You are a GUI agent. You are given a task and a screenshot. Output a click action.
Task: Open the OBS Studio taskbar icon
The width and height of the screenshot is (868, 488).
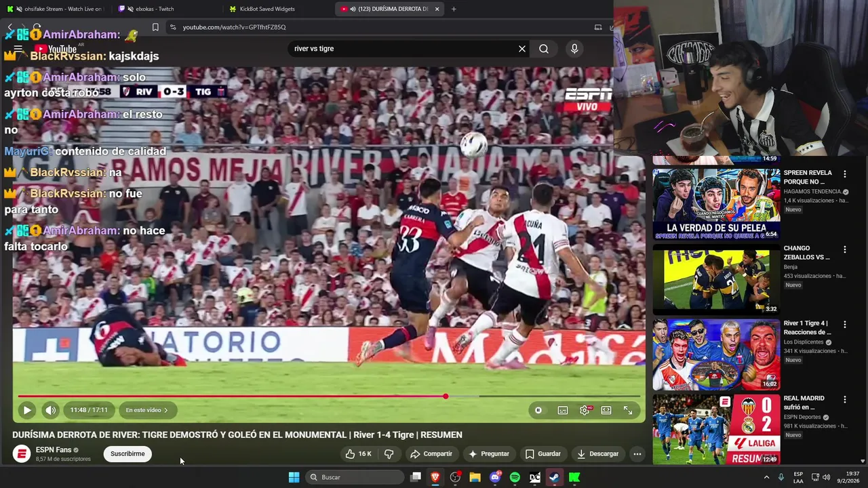tap(455, 477)
